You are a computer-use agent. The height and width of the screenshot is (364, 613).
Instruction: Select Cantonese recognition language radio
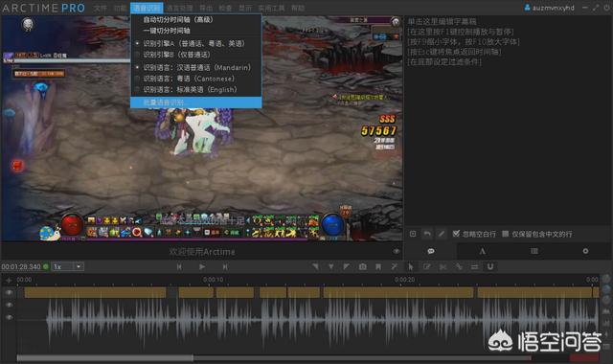[137, 79]
